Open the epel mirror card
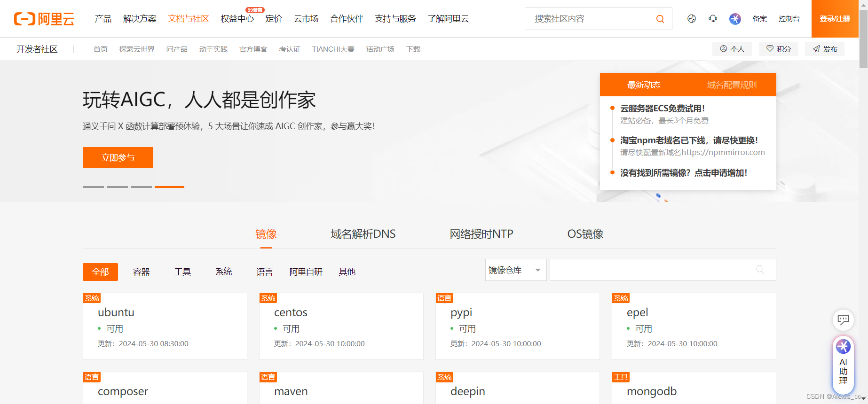 point(694,326)
